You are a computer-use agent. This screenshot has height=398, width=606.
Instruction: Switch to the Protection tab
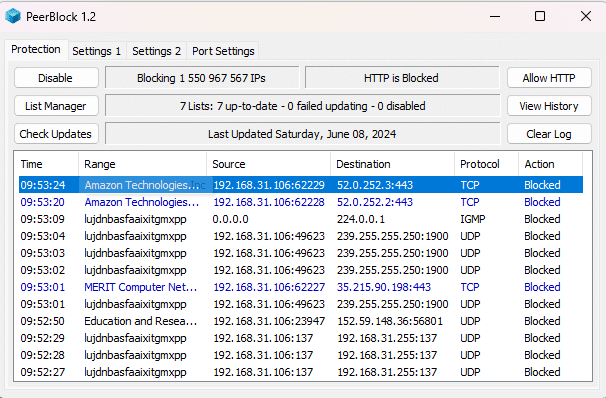(36, 49)
